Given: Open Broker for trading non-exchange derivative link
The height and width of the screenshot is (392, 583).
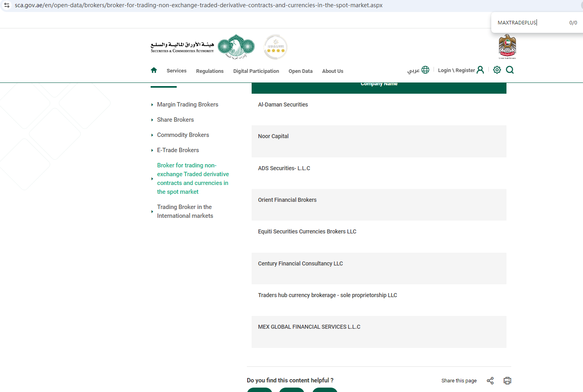Looking at the screenshot, I should (x=193, y=179).
